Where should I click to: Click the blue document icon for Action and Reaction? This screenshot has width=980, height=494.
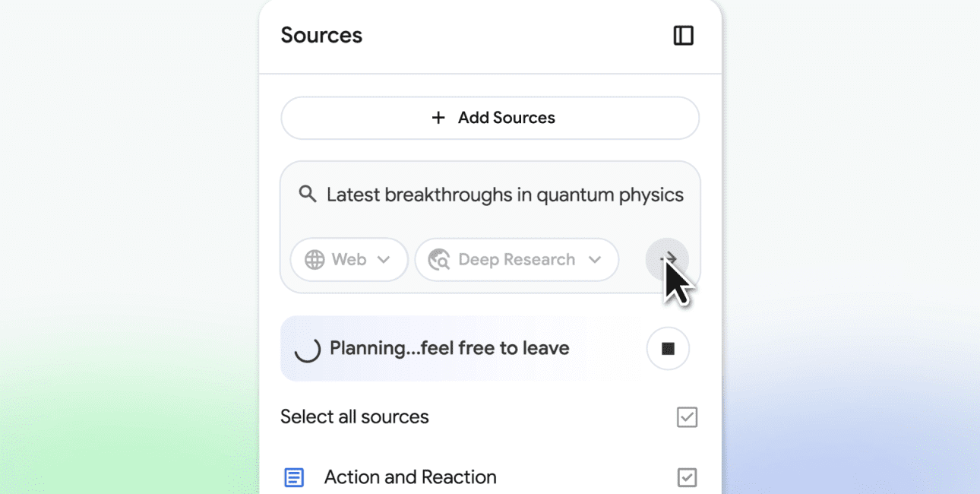(294, 477)
